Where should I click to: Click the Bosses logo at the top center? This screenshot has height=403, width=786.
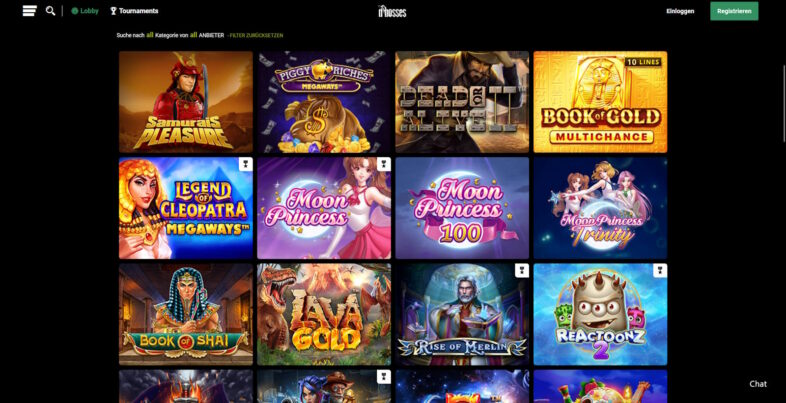pos(392,11)
